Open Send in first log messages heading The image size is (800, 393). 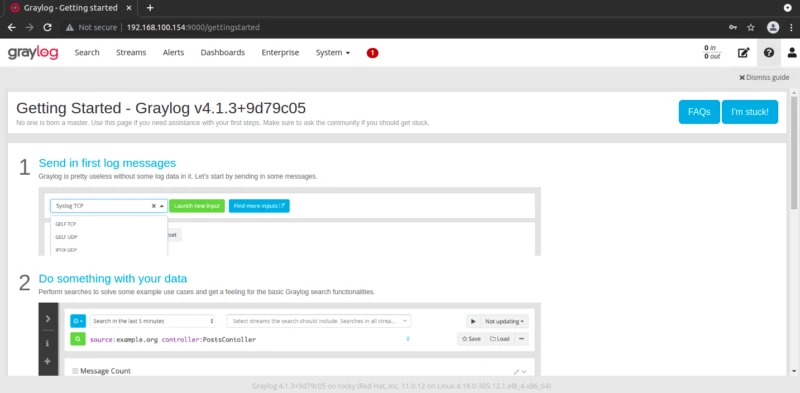click(107, 163)
